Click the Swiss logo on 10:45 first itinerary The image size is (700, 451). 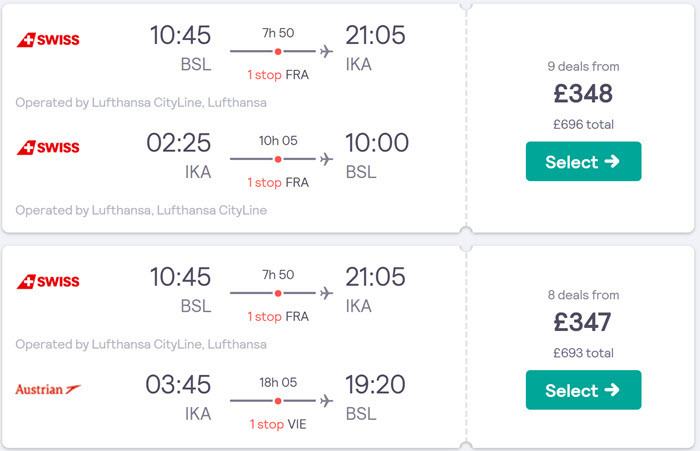tap(48, 40)
